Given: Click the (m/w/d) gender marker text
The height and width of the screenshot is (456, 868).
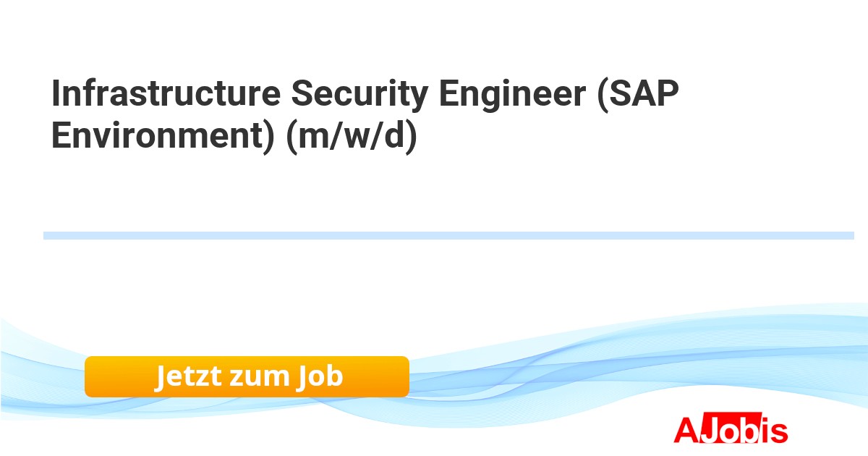Looking at the screenshot, I should [352, 136].
